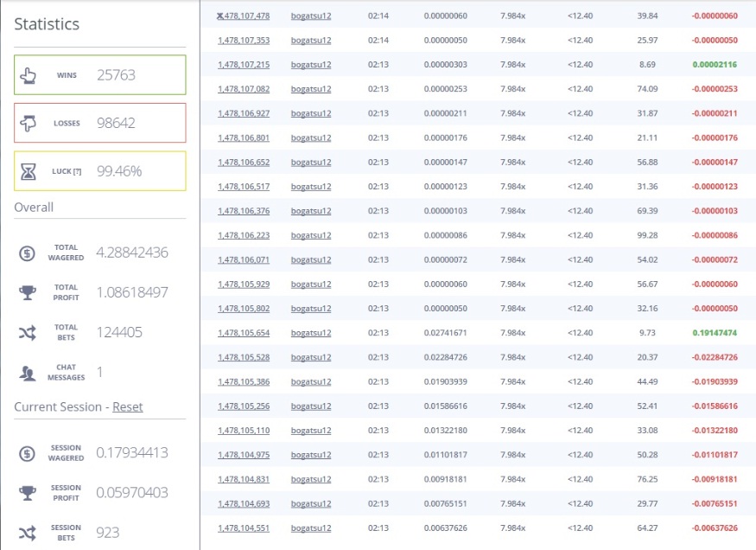Click the Statistics panel heading
756x550 pixels.
[47, 24]
